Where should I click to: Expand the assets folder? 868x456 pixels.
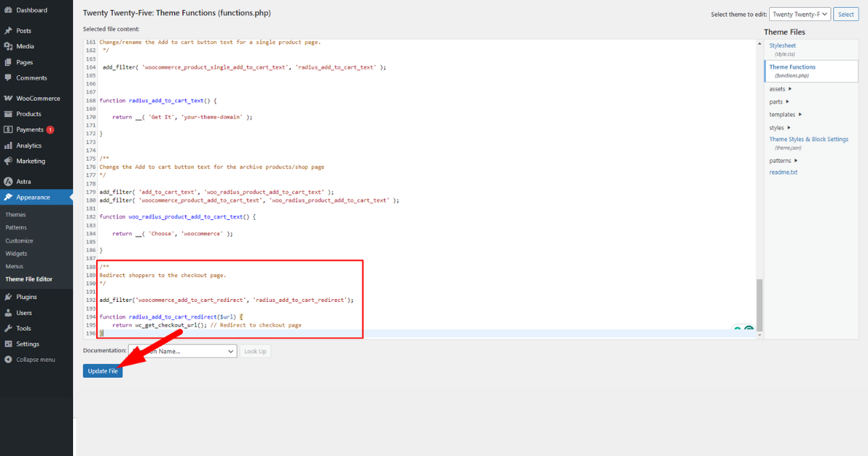(x=780, y=89)
